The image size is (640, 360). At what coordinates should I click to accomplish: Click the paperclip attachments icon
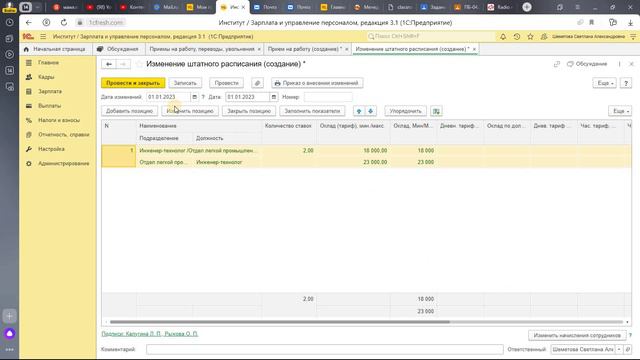(257, 83)
